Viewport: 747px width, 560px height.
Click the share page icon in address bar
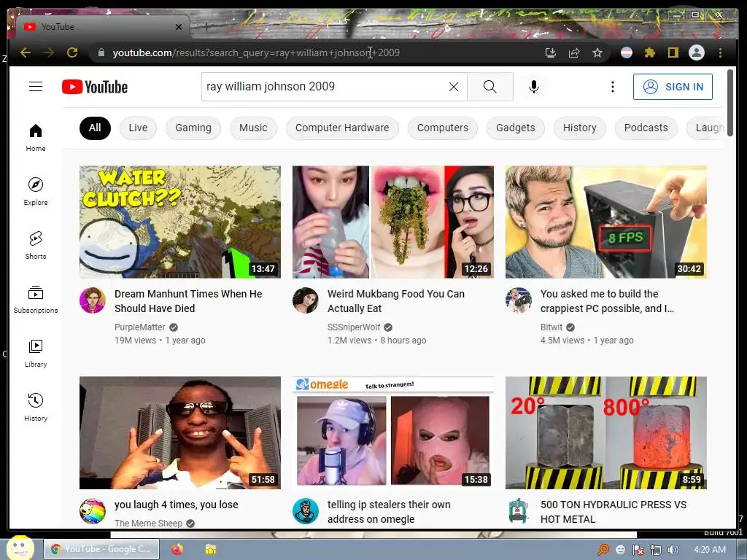574,52
